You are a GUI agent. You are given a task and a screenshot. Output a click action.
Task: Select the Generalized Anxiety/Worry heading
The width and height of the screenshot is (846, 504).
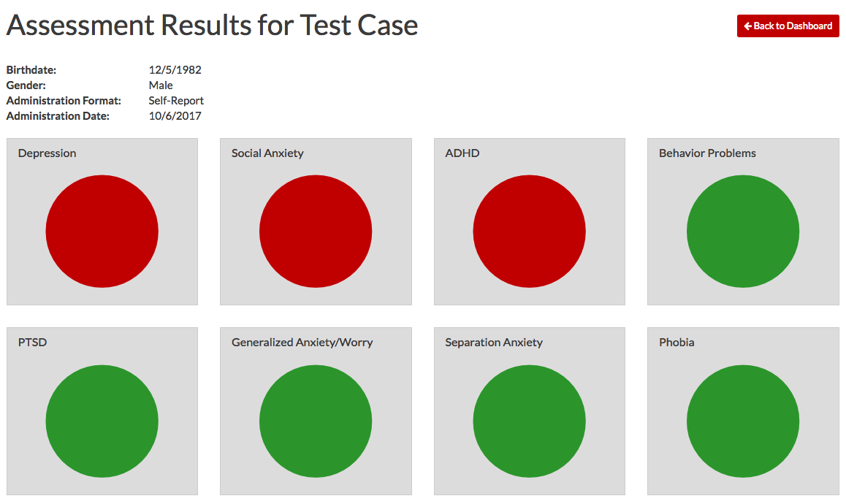pyautogui.click(x=302, y=343)
